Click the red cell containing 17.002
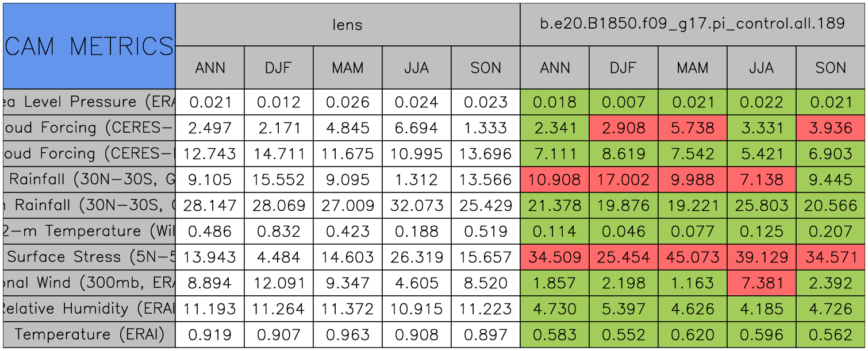Screen dimensions: 868x351 (x=624, y=180)
